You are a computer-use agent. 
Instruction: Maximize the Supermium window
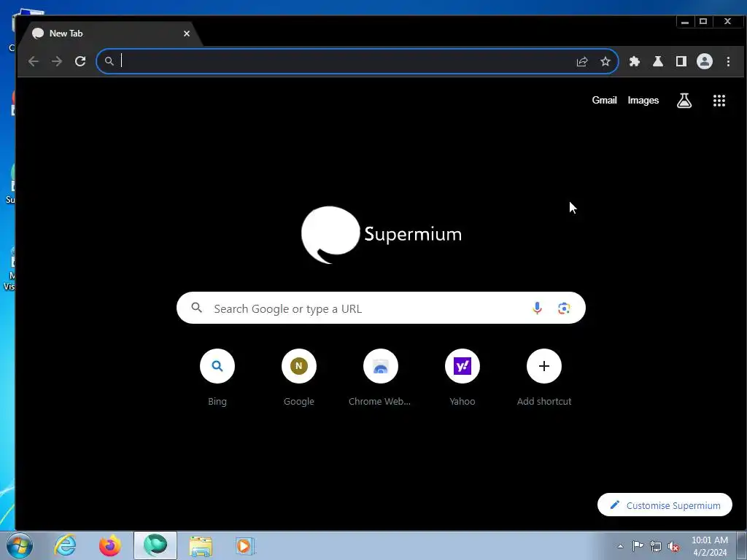[x=703, y=21]
